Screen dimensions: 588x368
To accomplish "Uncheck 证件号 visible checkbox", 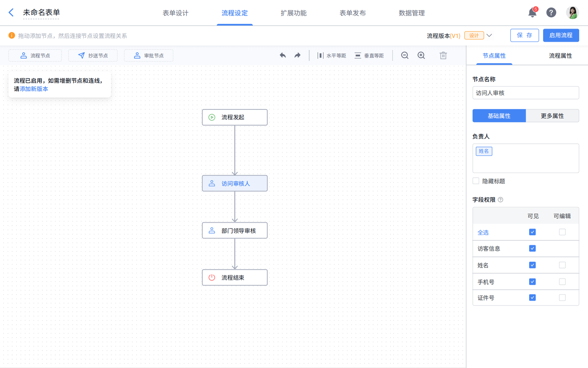I will click(x=532, y=297).
